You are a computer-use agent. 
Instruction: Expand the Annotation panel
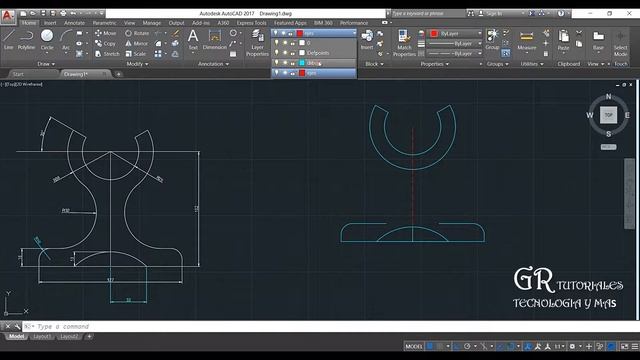[x=213, y=64]
